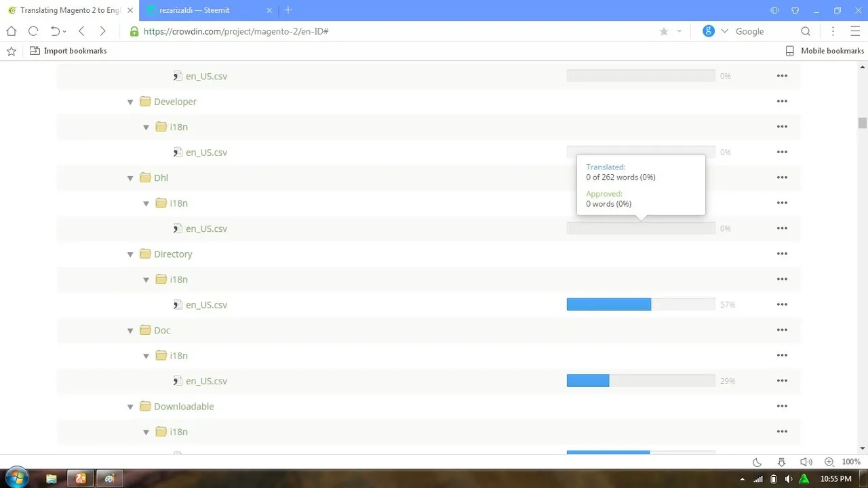Viewport: 868px width, 488px height.
Task: Click the Directory folder icon
Action: [x=145, y=254]
